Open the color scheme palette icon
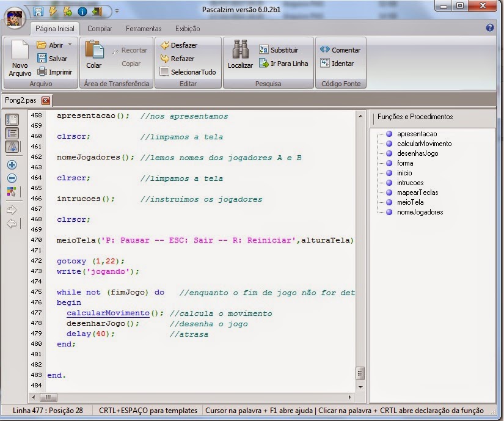This screenshot has width=504, height=421. pyautogui.click(x=11, y=191)
